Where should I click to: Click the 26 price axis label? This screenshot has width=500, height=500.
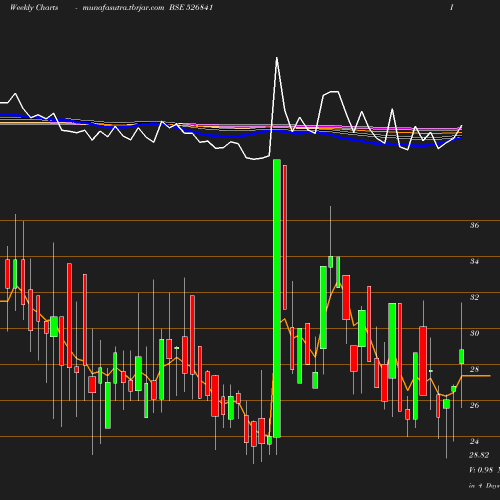pos(474,405)
